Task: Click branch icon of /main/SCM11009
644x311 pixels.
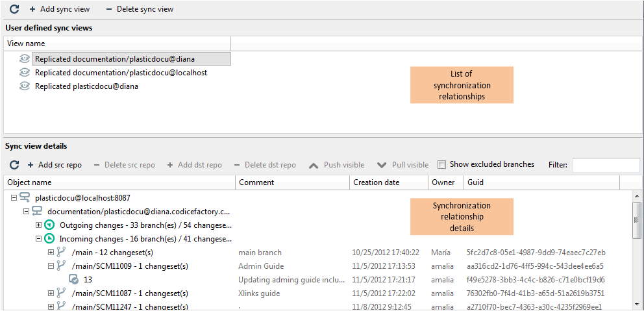Action: (x=62, y=266)
